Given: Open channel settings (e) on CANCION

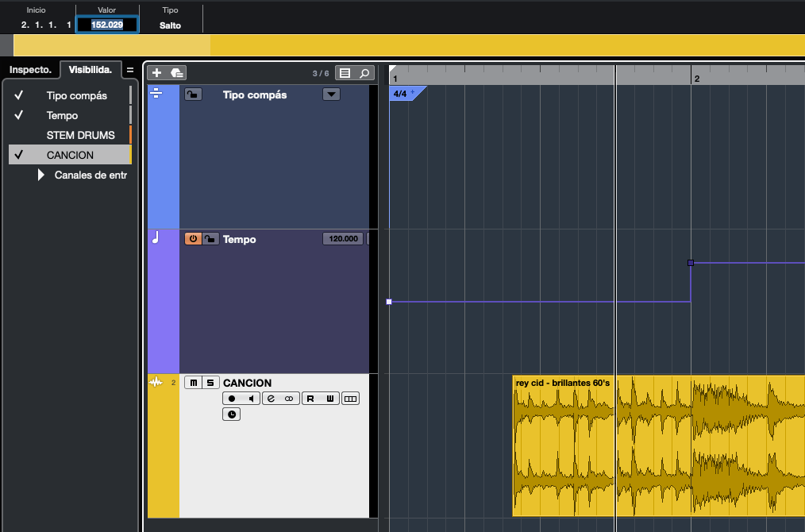Looking at the screenshot, I should (272, 399).
